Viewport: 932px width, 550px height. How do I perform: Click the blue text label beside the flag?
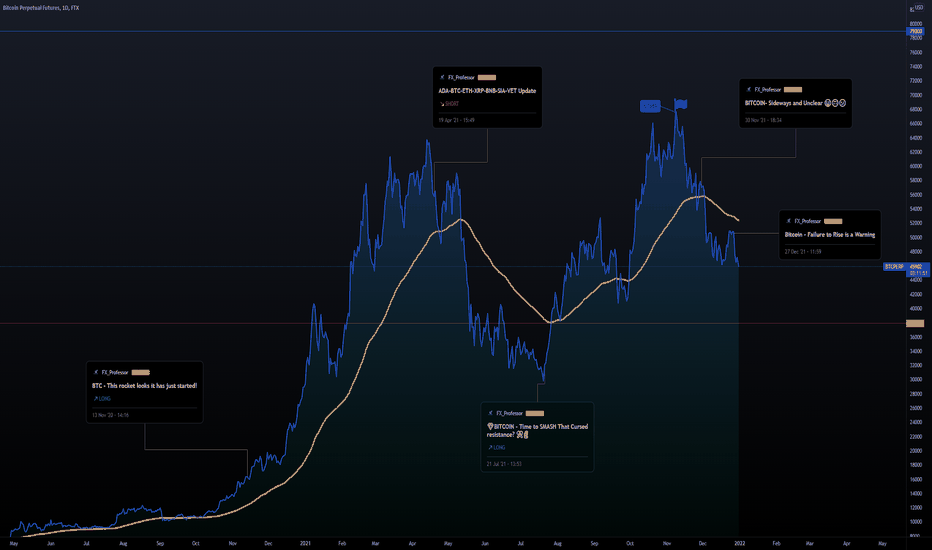click(650, 106)
